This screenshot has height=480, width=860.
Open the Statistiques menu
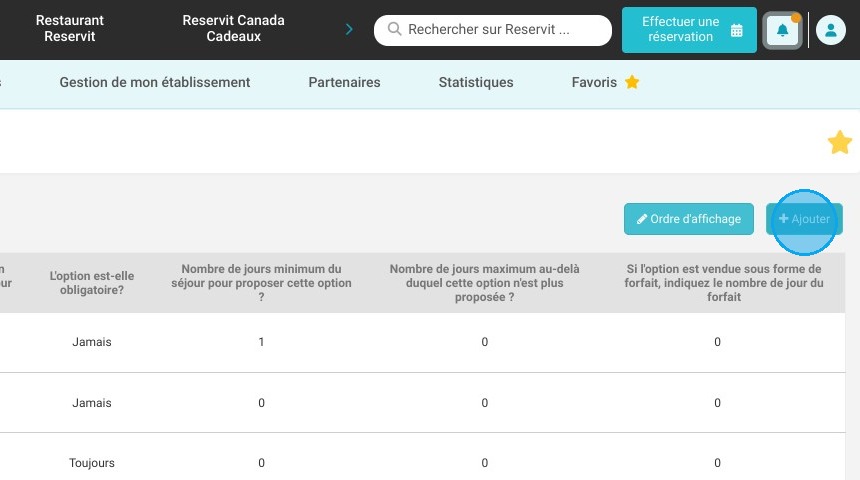click(476, 82)
